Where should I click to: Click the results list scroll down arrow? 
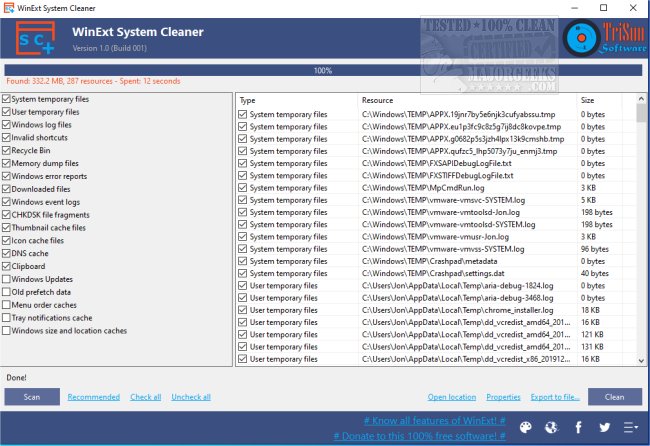pos(641,361)
